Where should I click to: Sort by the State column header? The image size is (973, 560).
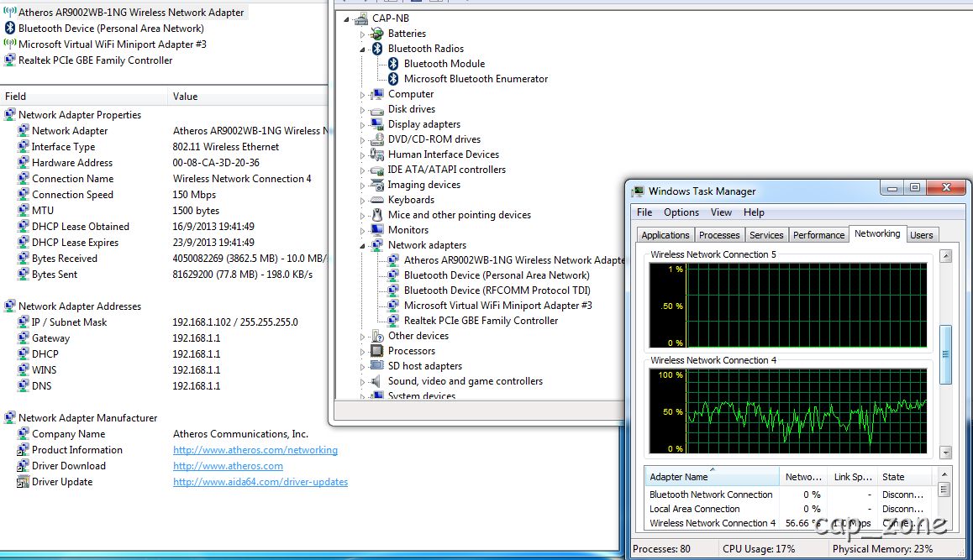(x=906, y=476)
